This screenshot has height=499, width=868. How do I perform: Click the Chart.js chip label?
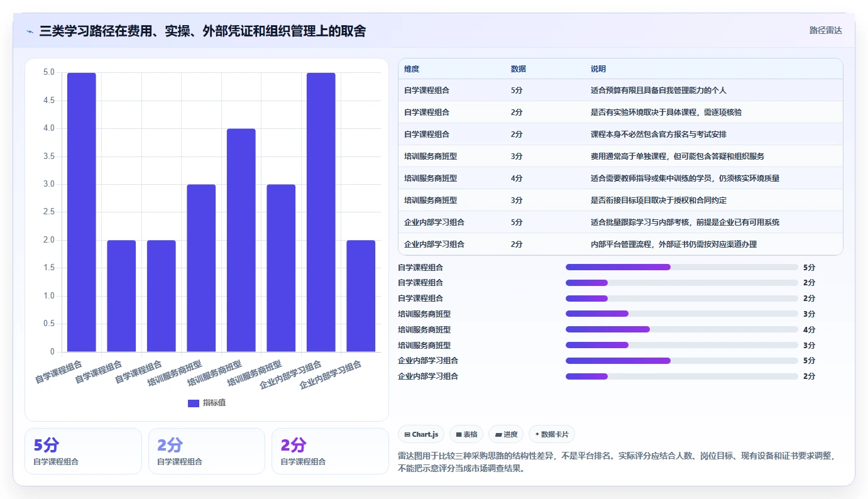[425, 434]
